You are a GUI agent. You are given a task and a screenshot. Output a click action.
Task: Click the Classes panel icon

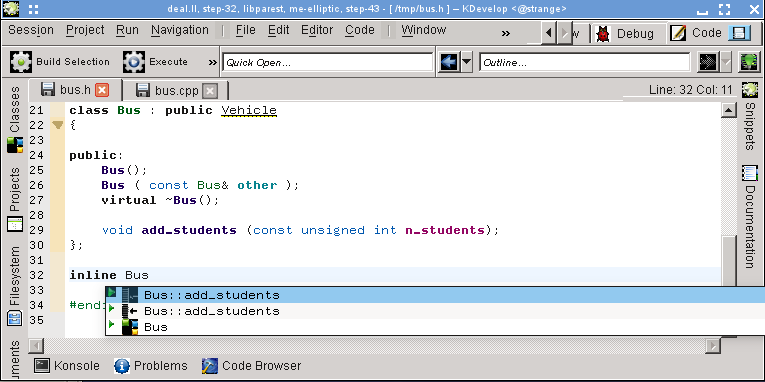(x=15, y=145)
